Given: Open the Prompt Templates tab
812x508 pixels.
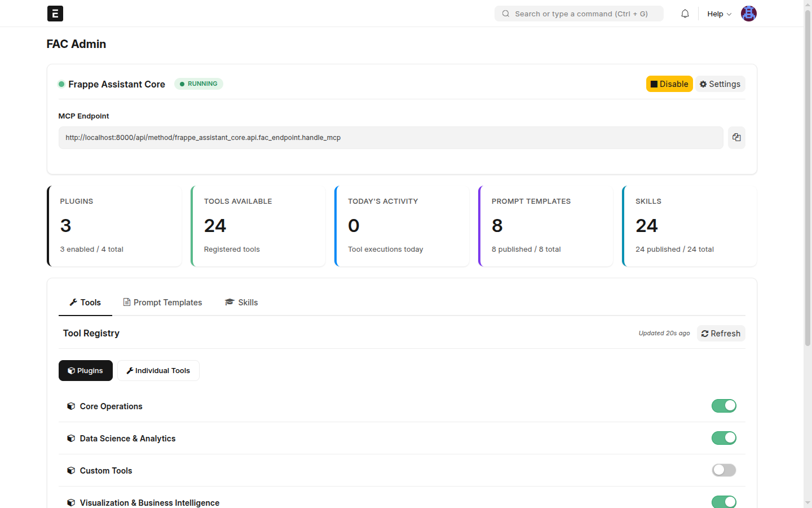Looking at the screenshot, I should [x=162, y=303].
